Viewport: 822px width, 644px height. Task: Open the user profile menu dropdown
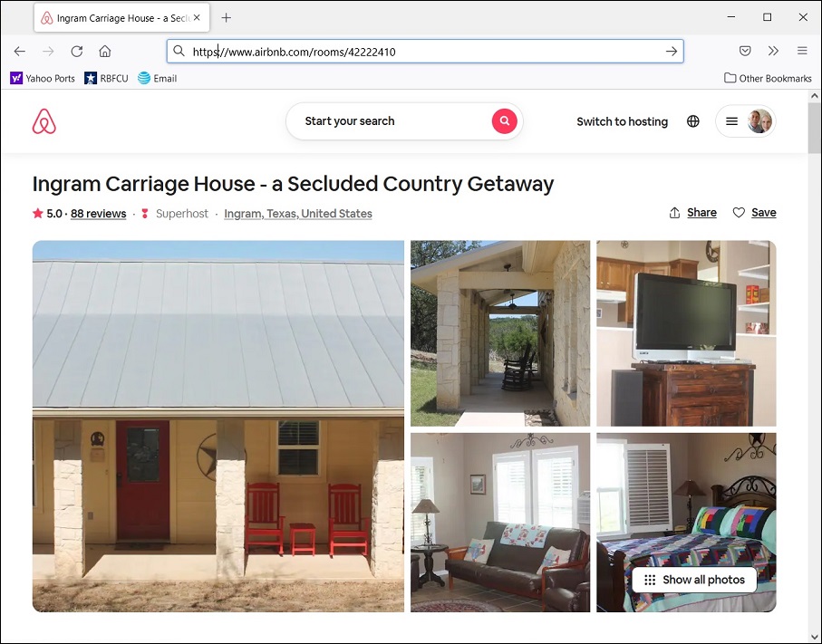(745, 121)
